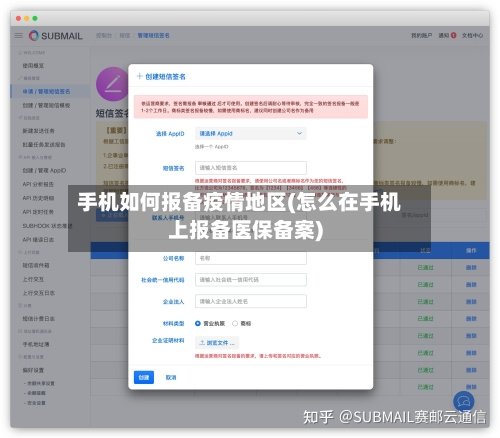
Task: Open API 历史明细 in the sidebar
Action: point(38,198)
